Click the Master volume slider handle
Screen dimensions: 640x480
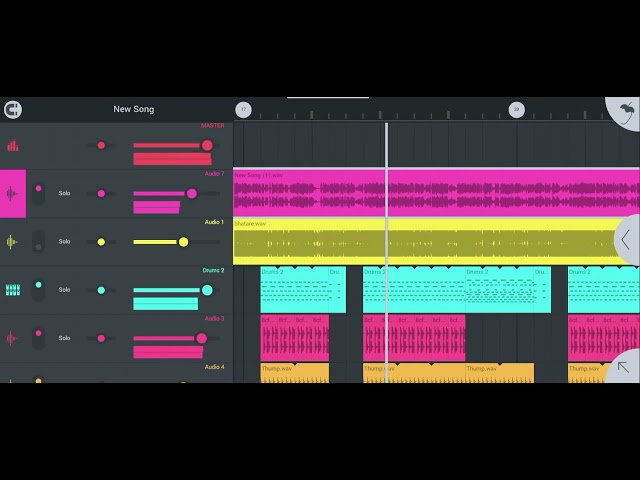(x=207, y=145)
